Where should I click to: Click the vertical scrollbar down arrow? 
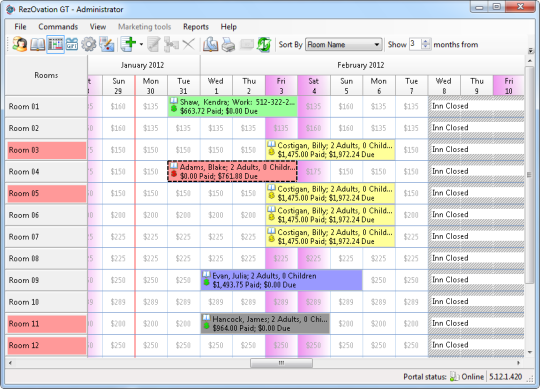pos(529,353)
